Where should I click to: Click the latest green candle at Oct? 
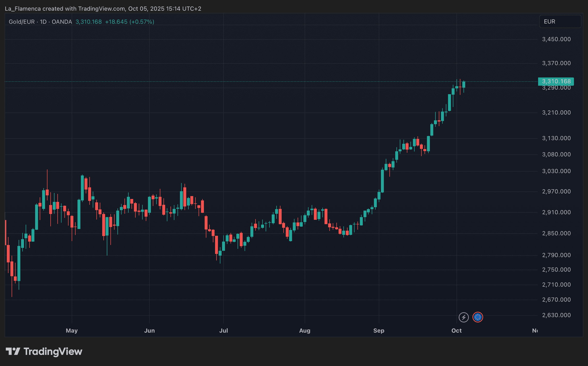click(464, 84)
